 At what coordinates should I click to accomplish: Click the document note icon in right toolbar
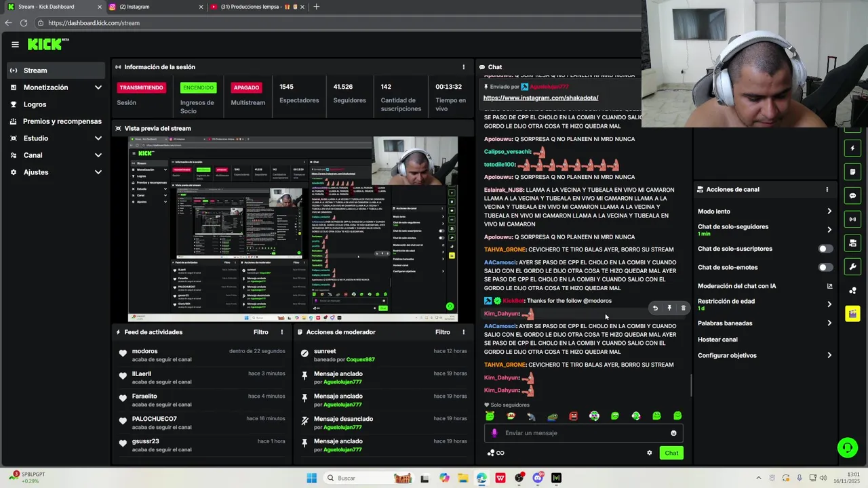(x=852, y=171)
